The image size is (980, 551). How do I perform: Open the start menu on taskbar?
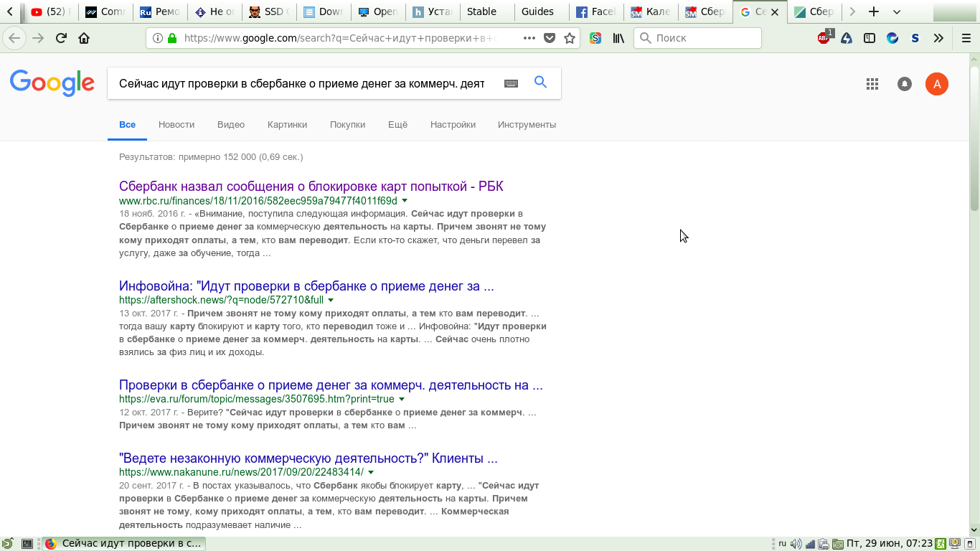pos(7,544)
